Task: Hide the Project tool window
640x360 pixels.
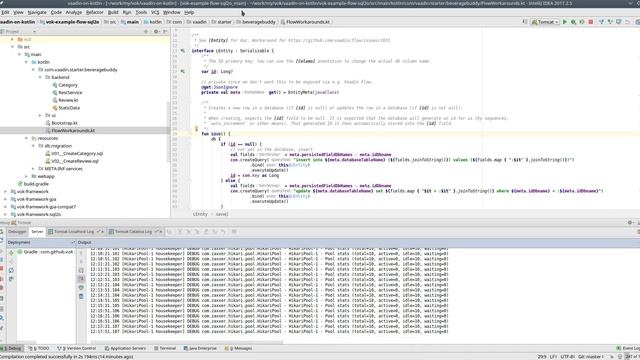Action: pyautogui.click(x=165, y=31)
